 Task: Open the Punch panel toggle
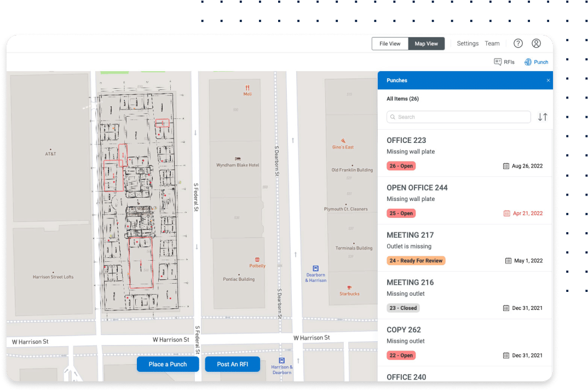pos(536,62)
